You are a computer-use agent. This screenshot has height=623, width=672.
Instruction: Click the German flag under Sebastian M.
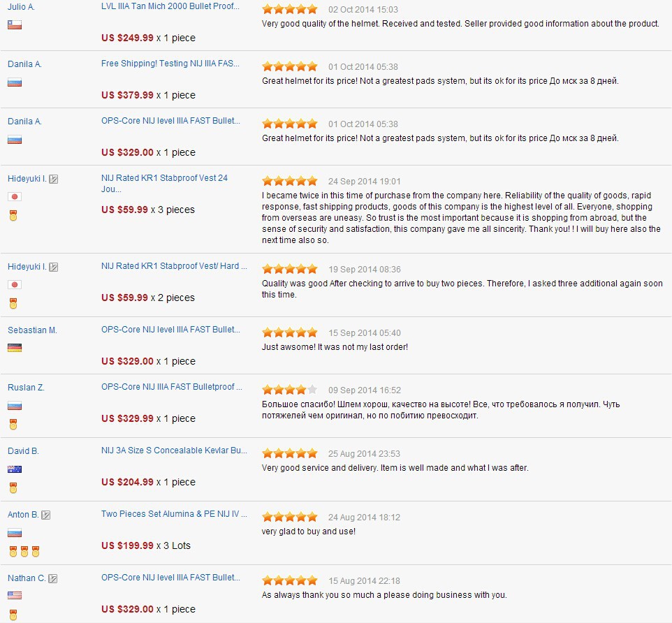15,347
